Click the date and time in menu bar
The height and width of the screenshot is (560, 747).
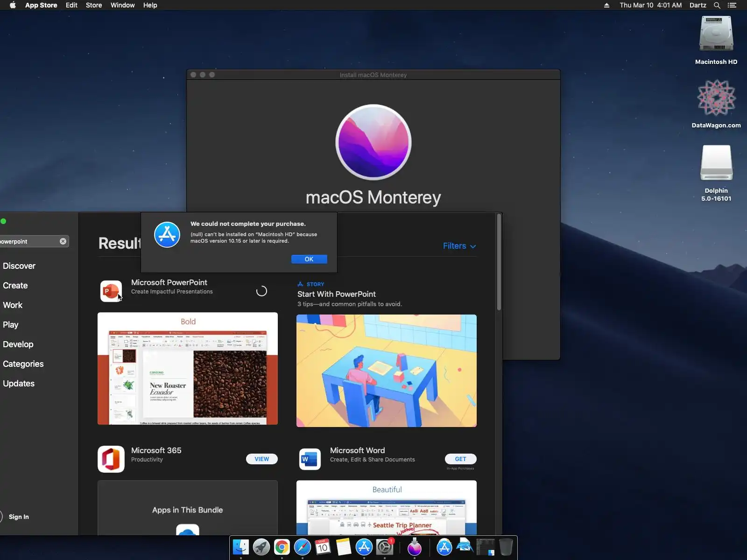[651, 5]
